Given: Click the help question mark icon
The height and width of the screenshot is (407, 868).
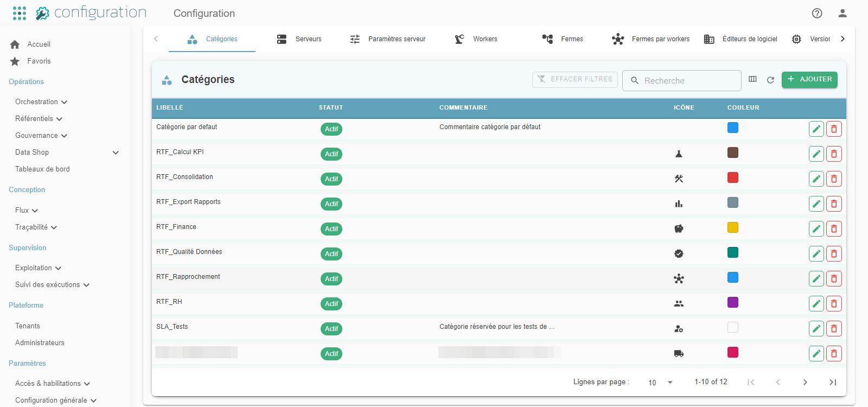Looking at the screenshot, I should click(x=817, y=13).
